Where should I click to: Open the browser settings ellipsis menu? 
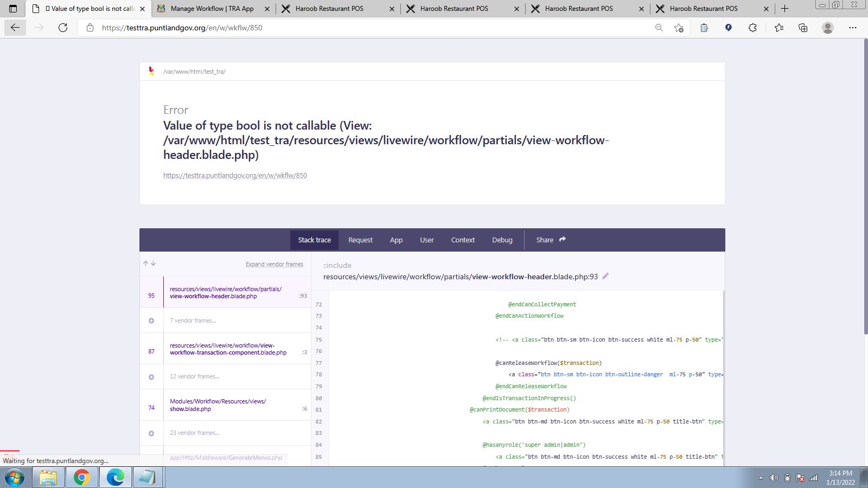(x=853, y=28)
